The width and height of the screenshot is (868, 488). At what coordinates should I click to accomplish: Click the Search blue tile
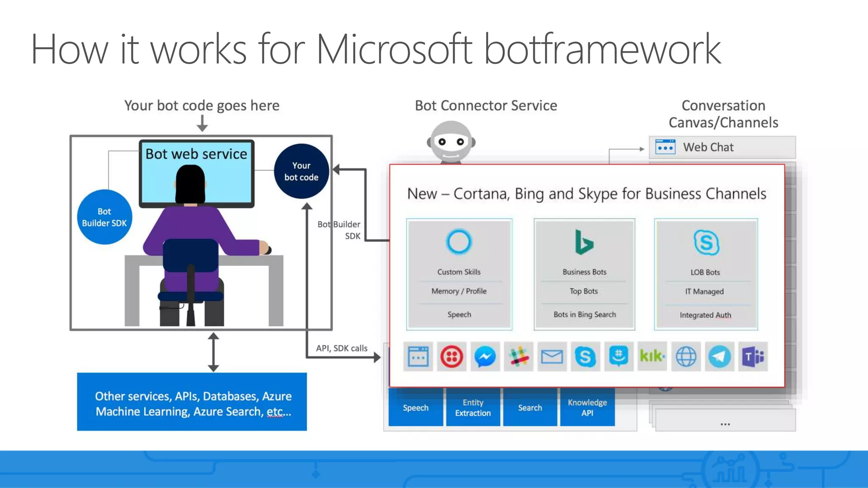(530, 408)
